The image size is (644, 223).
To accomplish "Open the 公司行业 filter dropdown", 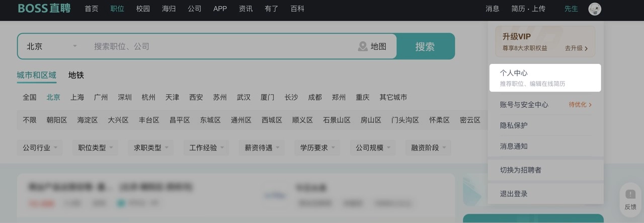I will (x=40, y=147).
